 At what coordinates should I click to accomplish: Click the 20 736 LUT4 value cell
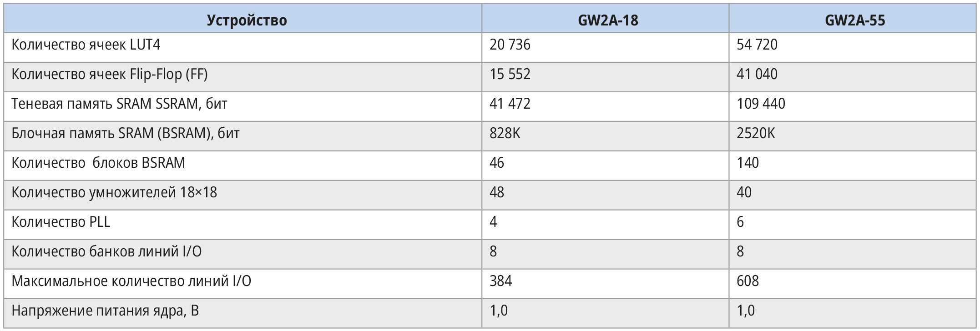coord(510,45)
